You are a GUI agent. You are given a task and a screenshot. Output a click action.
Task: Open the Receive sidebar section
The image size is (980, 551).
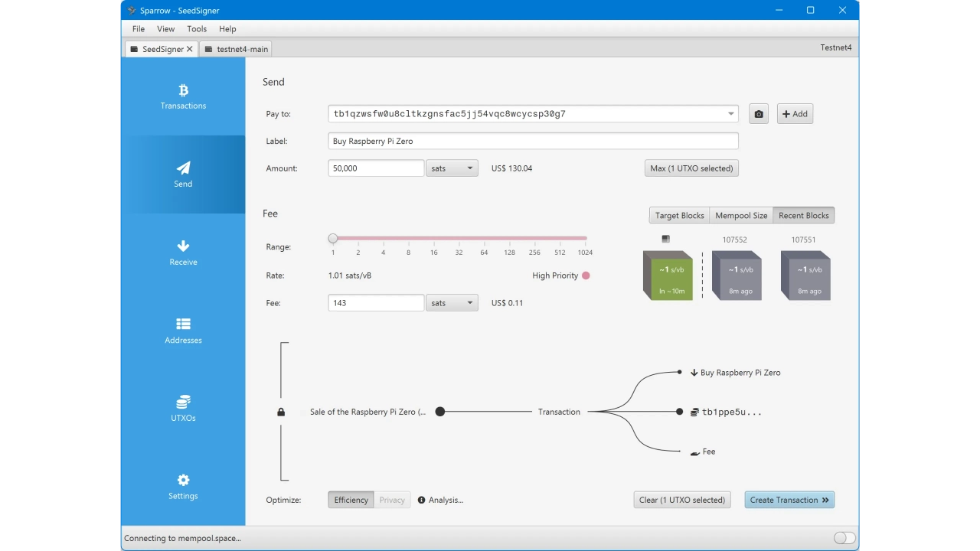(183, 253)
